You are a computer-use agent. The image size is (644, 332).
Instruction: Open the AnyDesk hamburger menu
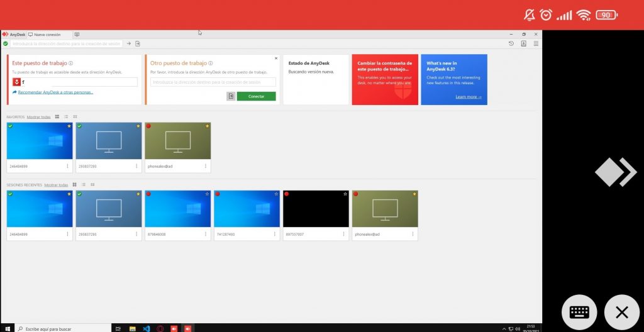536,43
